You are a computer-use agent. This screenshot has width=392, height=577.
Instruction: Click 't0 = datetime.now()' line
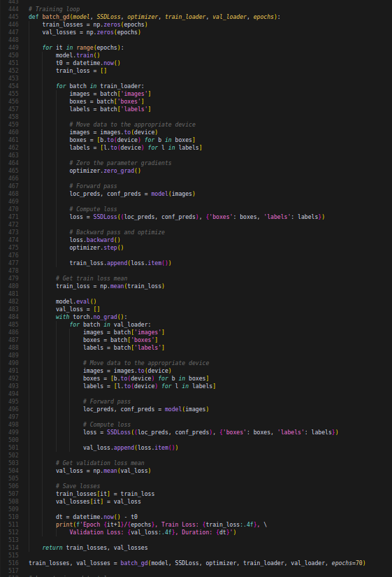coord(88,63)
